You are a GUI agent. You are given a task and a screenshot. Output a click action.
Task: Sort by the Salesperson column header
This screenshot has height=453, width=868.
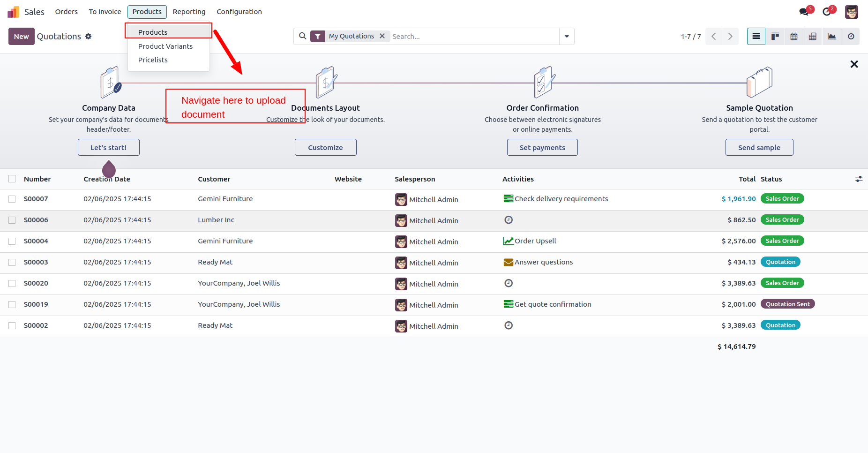coord(415,179)
